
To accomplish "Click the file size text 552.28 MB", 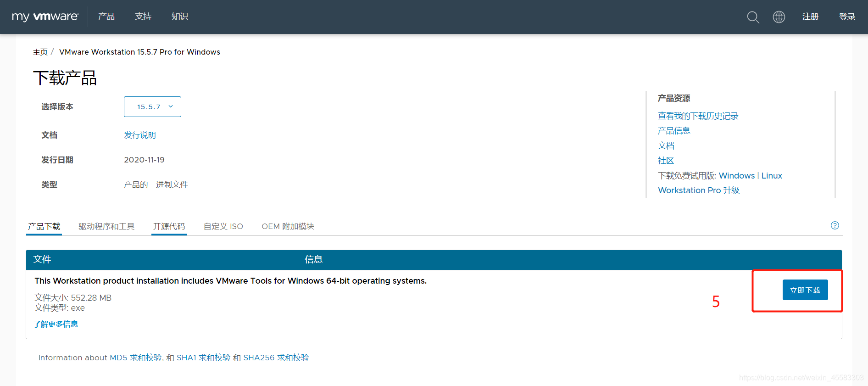I will (91, 297).
